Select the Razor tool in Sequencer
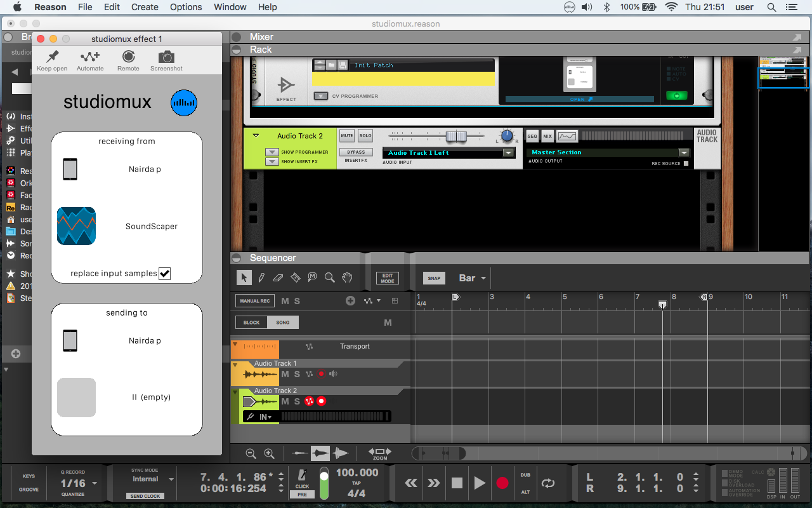Image resolution: width=812 pixels, height=508 pixels. 295,277
